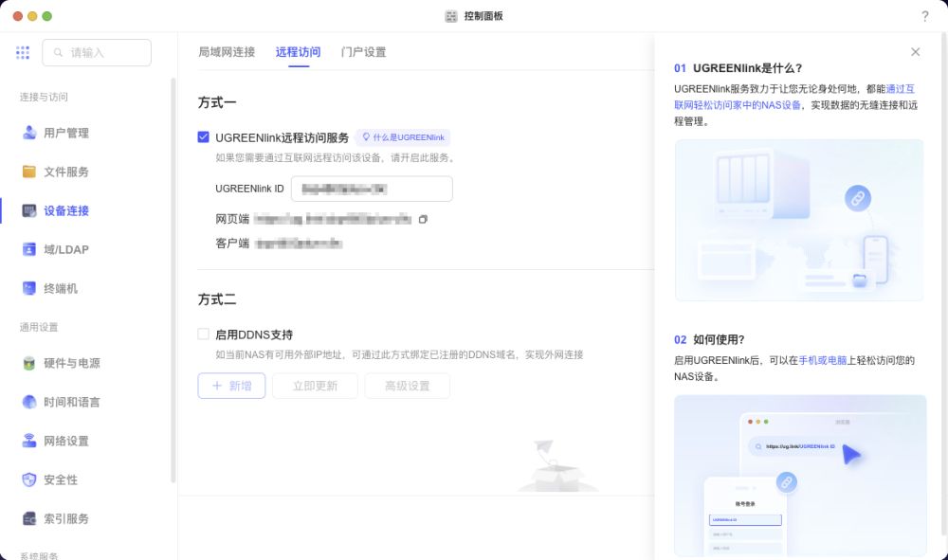Open 域/LDAP settings
The height and width of the screenshot is (560, 948).
click(56, 249)
